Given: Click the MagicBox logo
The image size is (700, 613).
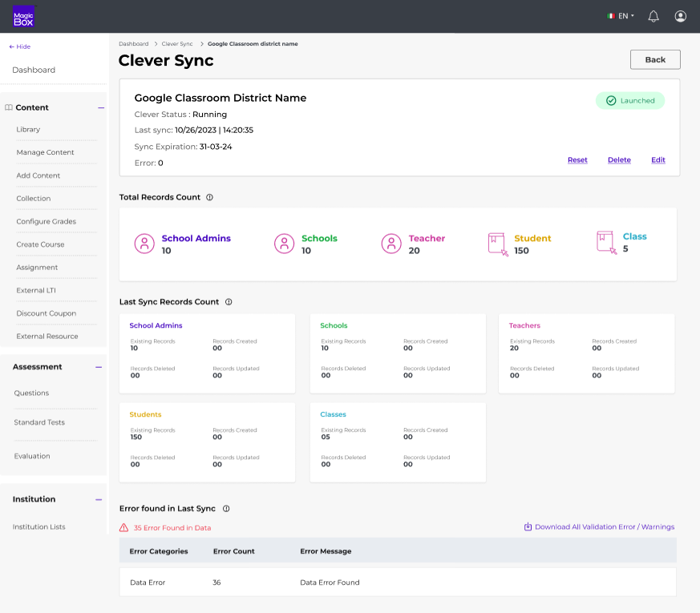Looking at the screenshot, I should point(24,17).
